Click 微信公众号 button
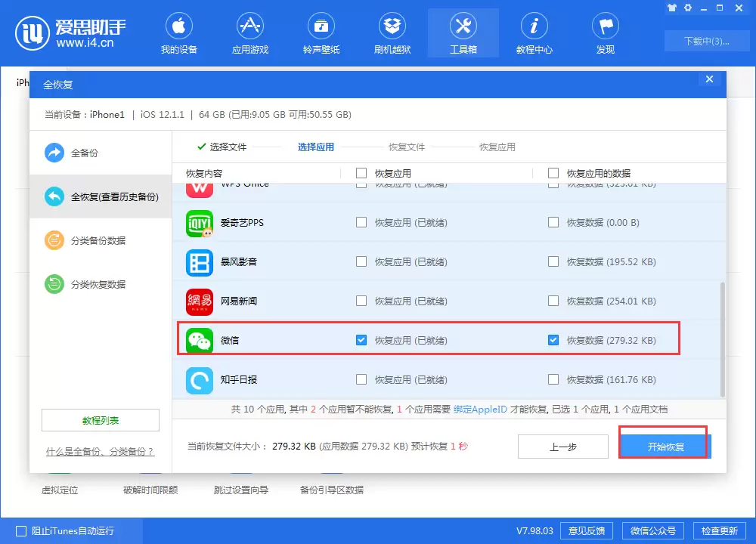Viewport: 756px width, 544px height. (653, 531)
